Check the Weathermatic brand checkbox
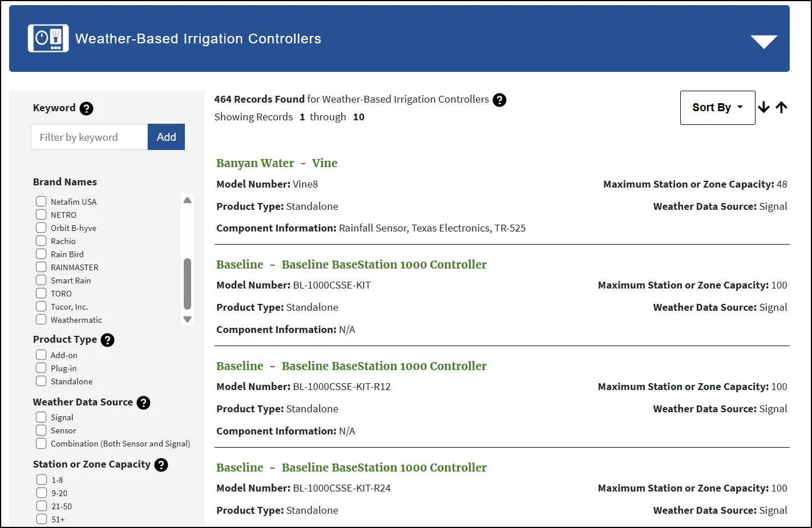This screenshot has width=812, height=528. point(41,319)
